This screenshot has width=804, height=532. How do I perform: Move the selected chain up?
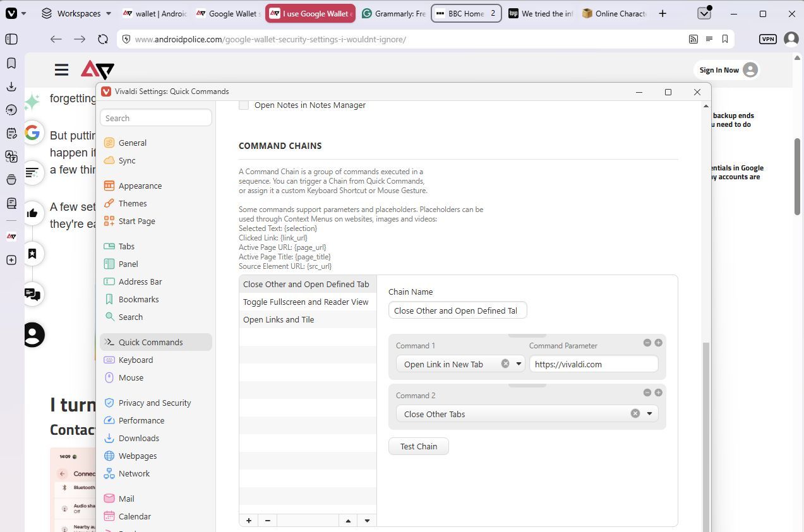pyautogui.click(x=348, y=521)
